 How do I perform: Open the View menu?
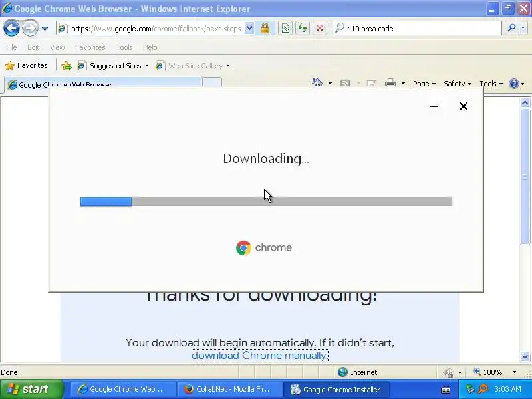click(x=57, y=47)
